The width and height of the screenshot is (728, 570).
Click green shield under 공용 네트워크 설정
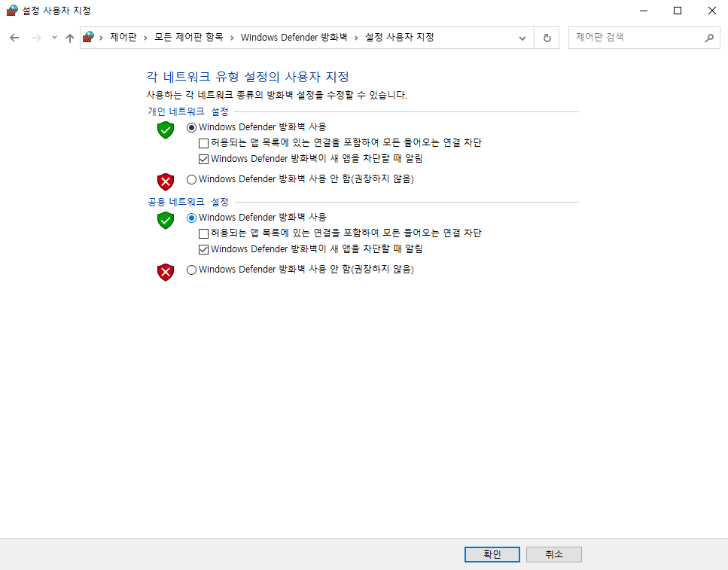point(166,220)
